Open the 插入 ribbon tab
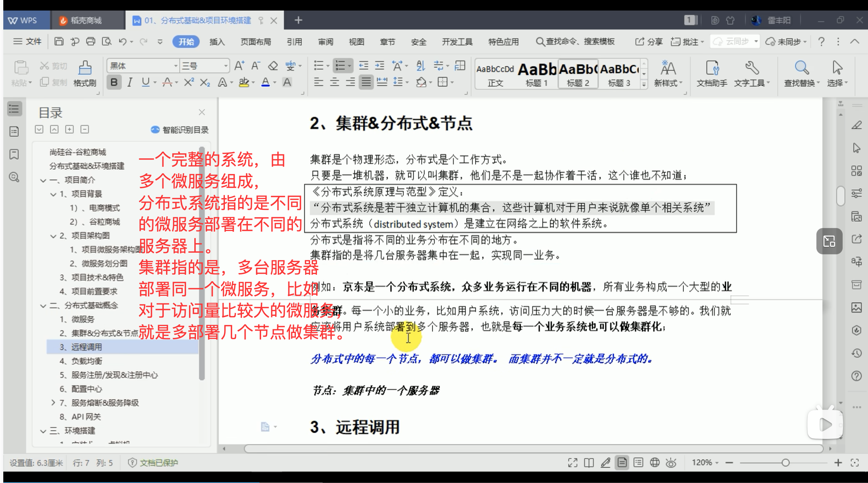 [217, 41]
